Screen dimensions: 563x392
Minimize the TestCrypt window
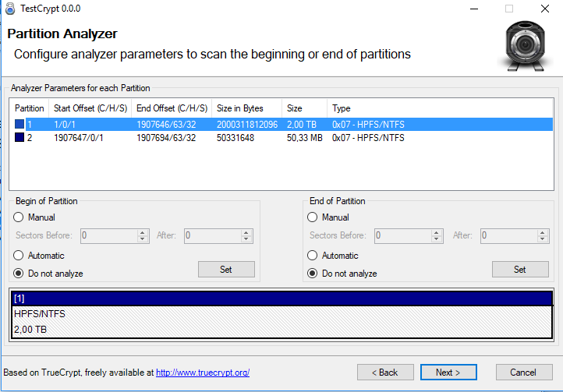pyautogui.click(x=474, y=9)
